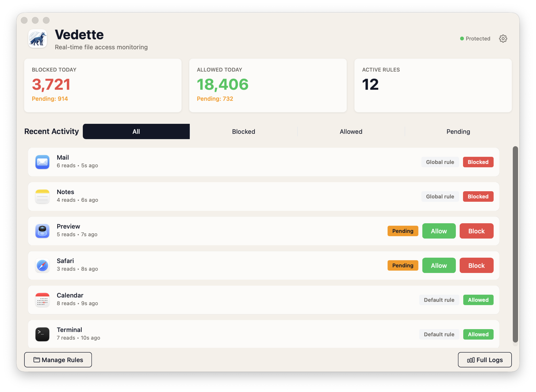Switch to the Allowed activity tab

tap(351, 131)
